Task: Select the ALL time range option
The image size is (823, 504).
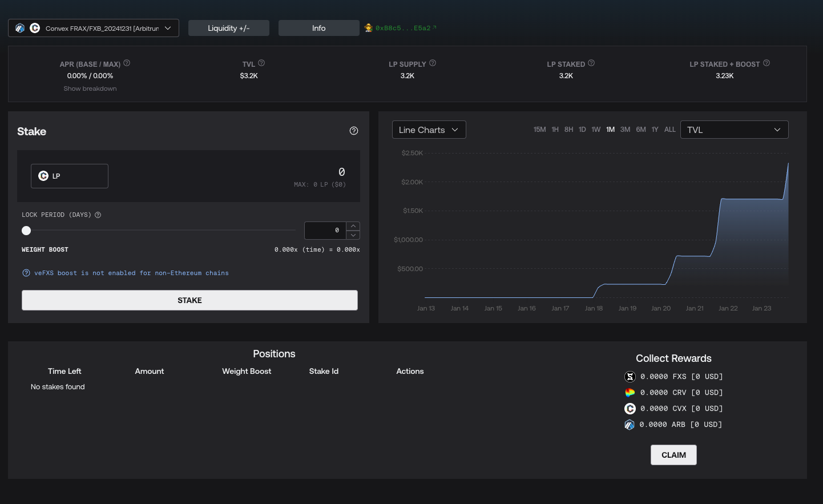Action: 669,130
